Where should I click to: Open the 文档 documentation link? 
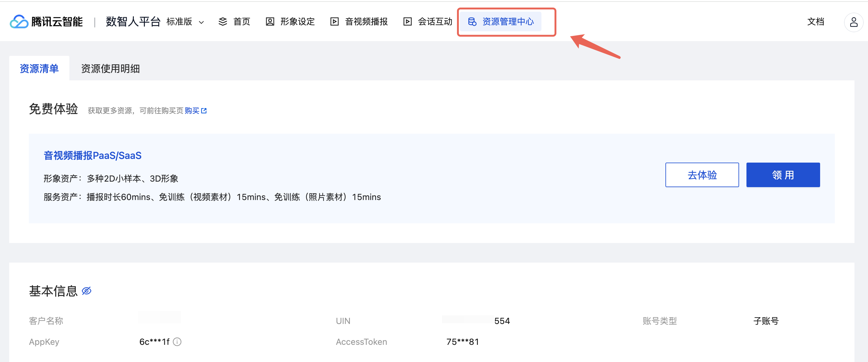[x=816, y=21]
